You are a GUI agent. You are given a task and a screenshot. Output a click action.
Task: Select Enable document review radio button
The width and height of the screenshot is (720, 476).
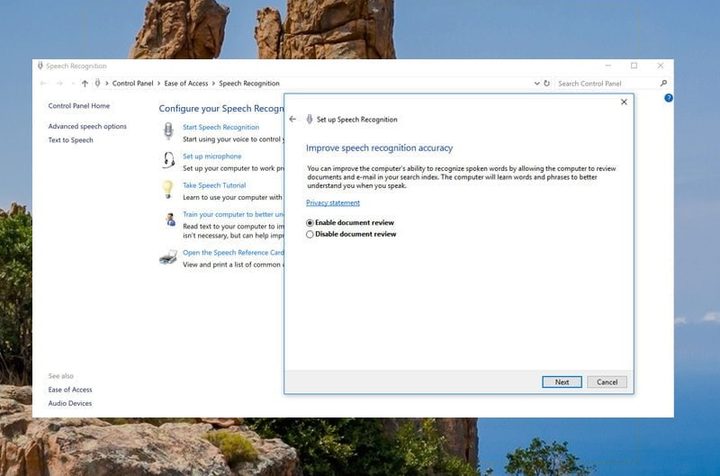tap(309, 223)
